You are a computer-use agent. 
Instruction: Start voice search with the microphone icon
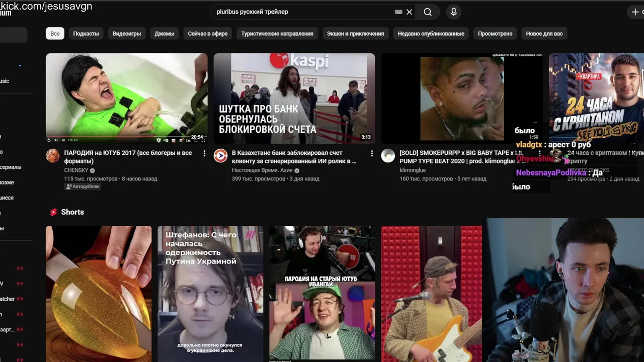click(453, 12)
